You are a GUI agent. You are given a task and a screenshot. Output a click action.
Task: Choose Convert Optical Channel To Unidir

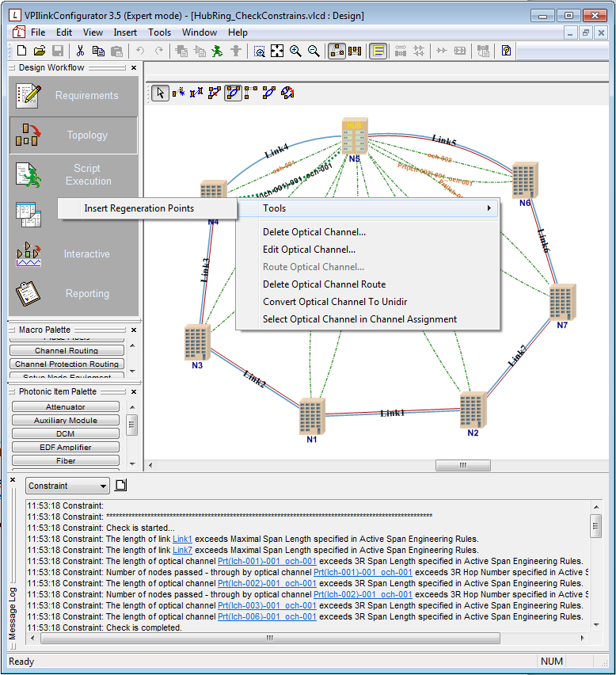(x=368, y=302)
